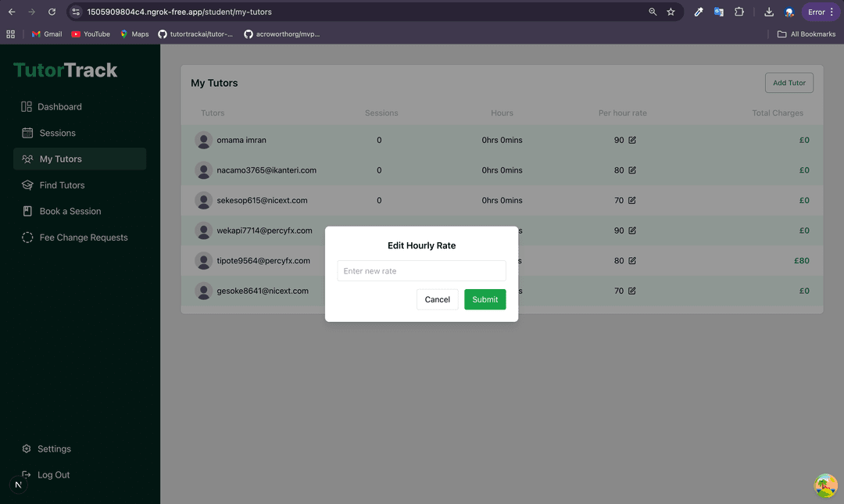This screenshot has width=844, height=504.
Task: Click the browser forward arrow
Action: tap(32, 12)
